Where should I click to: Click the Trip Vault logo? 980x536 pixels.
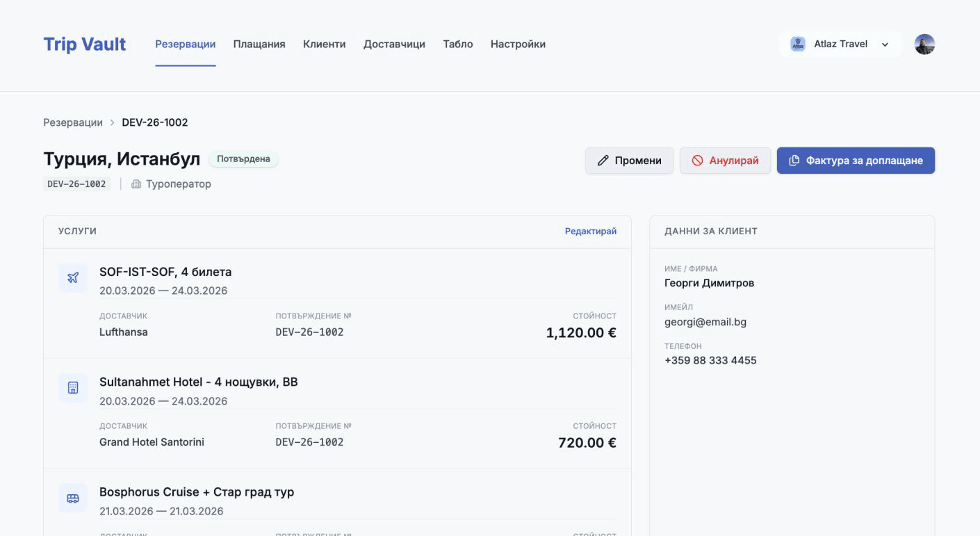coord(85,44)
